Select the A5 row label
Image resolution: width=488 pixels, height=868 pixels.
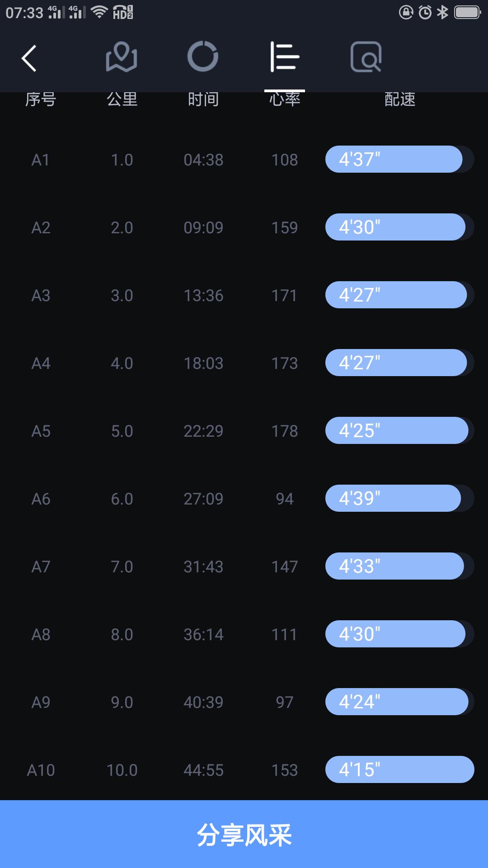[x=41, y=431]
